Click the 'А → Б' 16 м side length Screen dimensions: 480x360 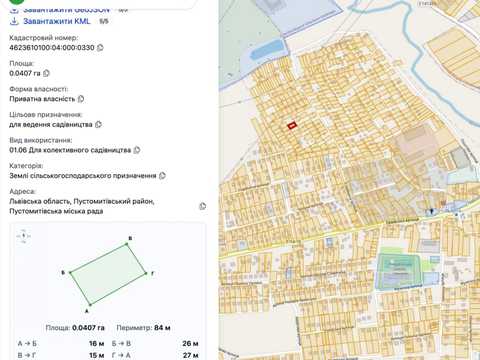point(61,343)
